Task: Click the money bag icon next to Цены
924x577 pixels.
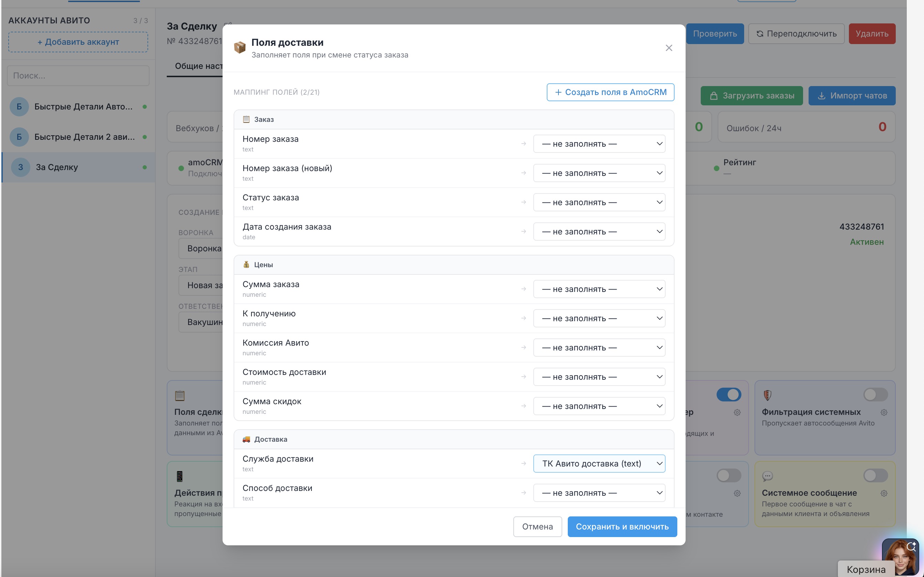Action: coord(246,264)
